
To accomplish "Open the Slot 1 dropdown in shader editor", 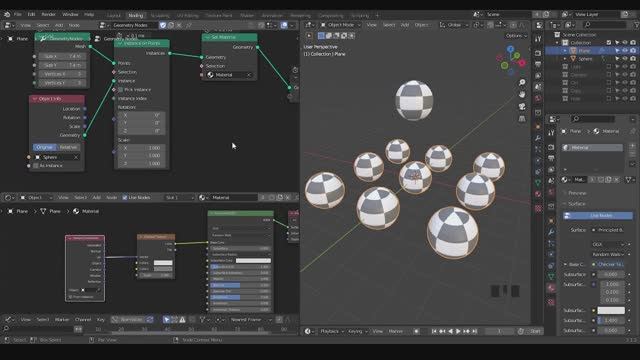I will 179,198.
